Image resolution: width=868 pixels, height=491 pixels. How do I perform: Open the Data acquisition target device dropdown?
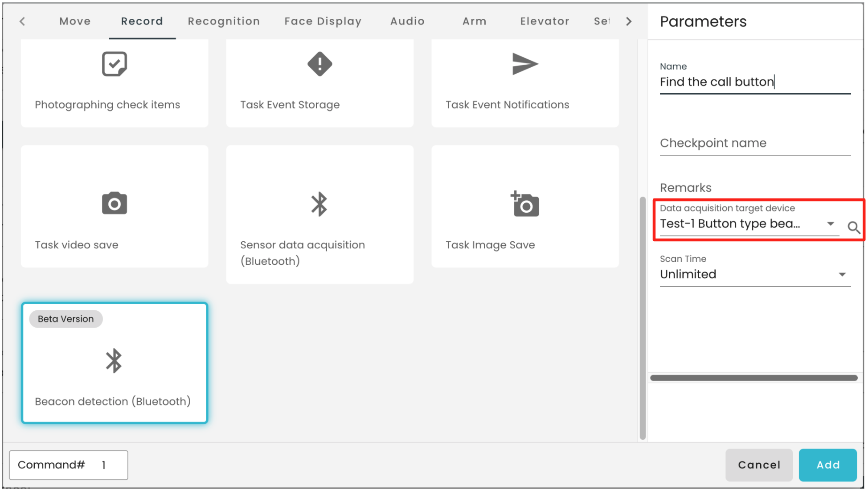(x=749, y=224)
